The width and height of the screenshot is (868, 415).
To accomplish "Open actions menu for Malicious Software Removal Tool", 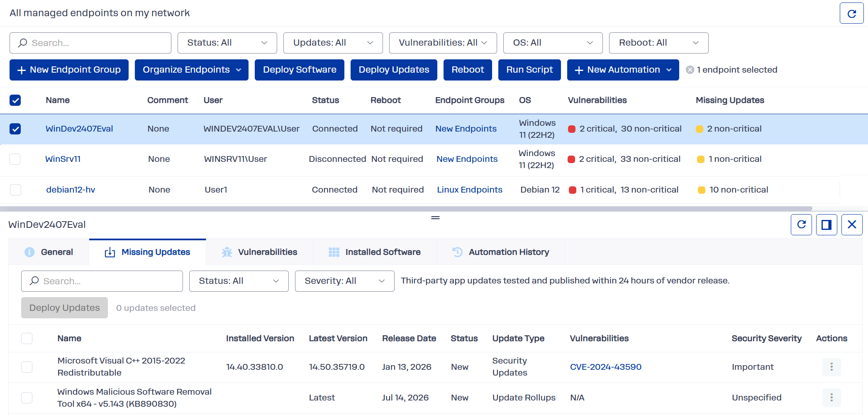I will (831, 398).
